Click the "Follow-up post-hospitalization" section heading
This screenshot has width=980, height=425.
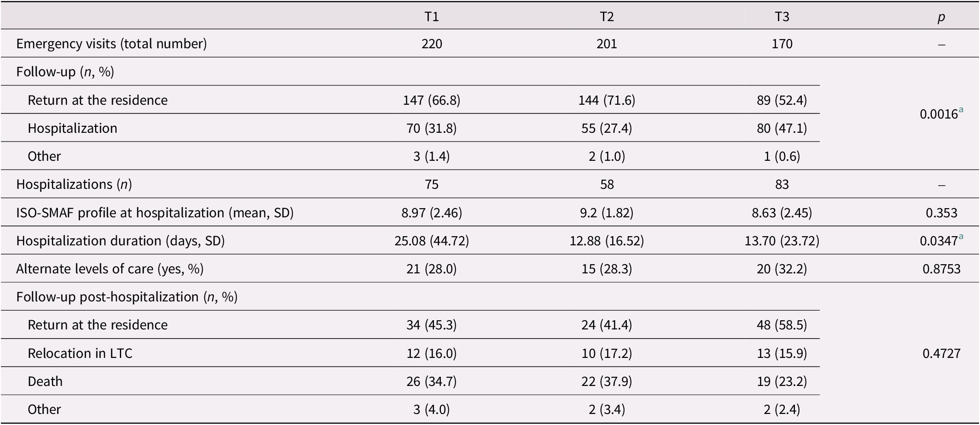[127, 297]
